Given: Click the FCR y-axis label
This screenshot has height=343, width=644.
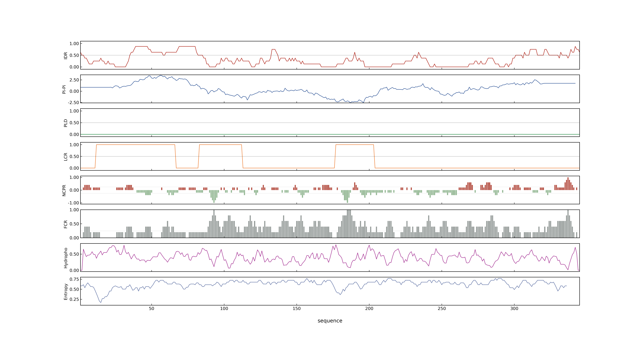Looking at the screenshot, I should pyautogui.click(x=66, y=224).
